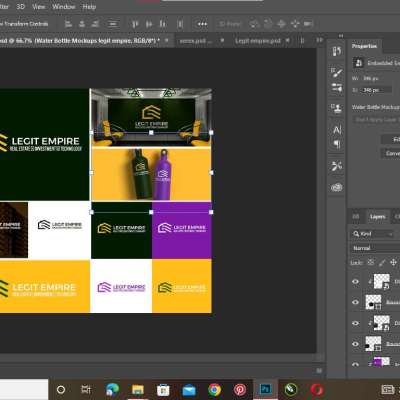
Task: Expand collapsed panel strip double-arrow
Action: [341, 35]
